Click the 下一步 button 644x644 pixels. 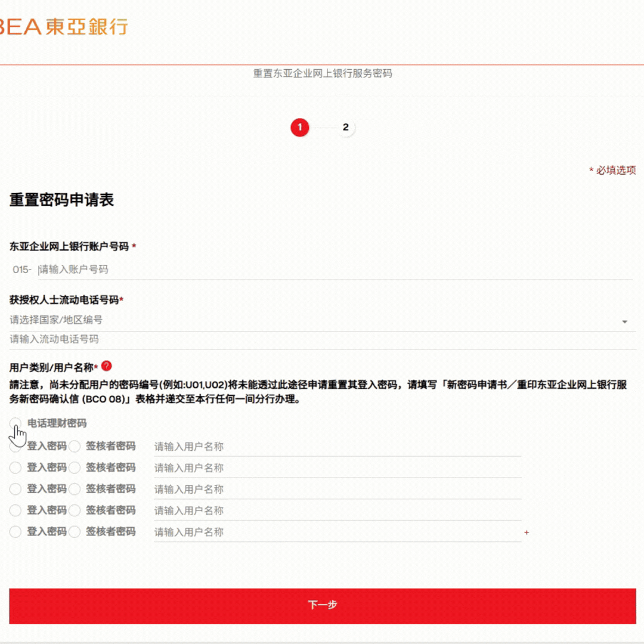[x=323, y=606]
